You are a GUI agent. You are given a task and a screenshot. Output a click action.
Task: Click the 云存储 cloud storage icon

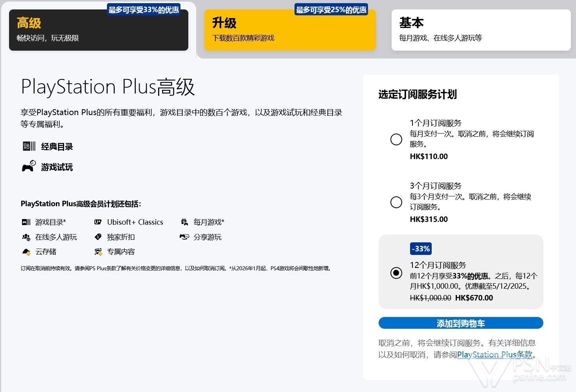pyautogui.click(x=26, y=252)
